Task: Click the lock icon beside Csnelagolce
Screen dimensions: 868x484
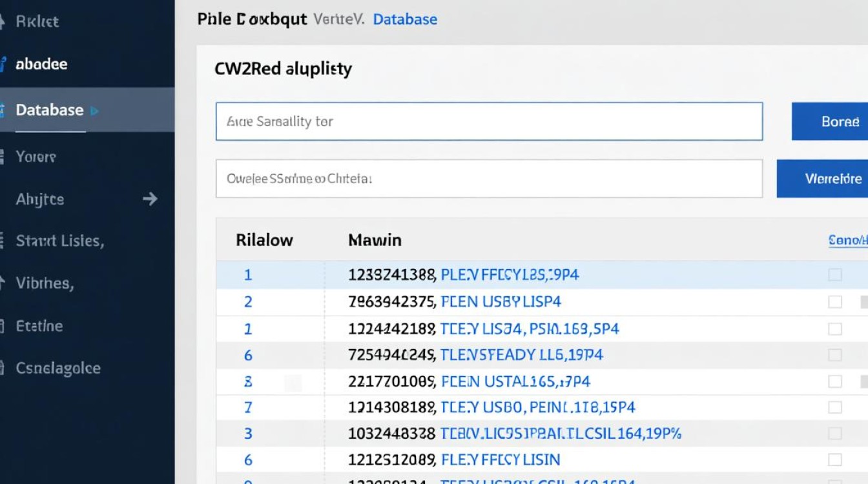Action: click(3, 368)
